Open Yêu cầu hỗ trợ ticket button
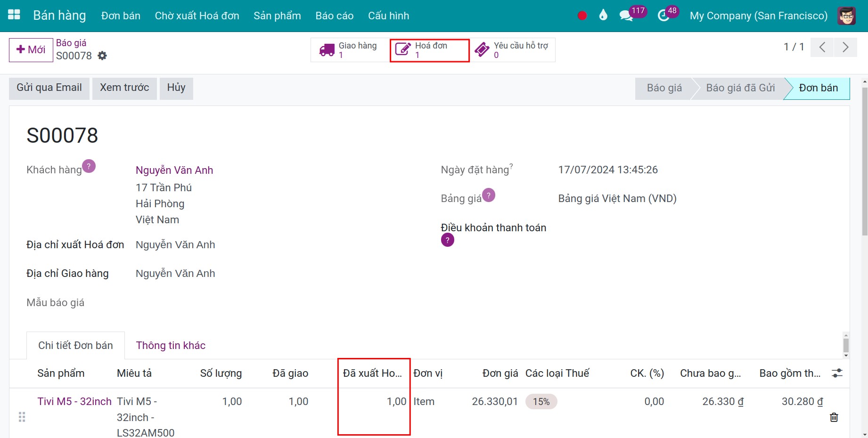This screenshot has height=438, width=868. tap(512, 50)
